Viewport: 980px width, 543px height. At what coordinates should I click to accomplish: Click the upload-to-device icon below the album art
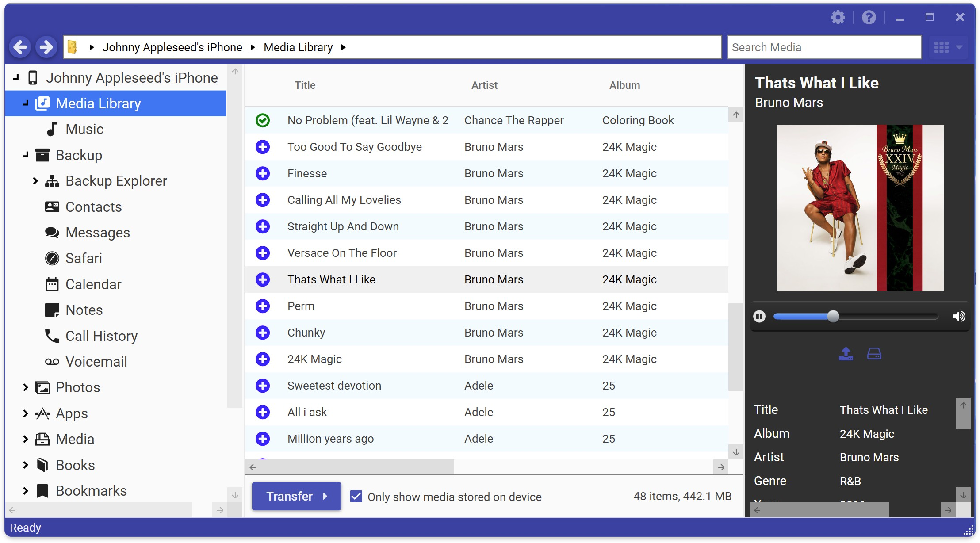click(x=846, y=353)
